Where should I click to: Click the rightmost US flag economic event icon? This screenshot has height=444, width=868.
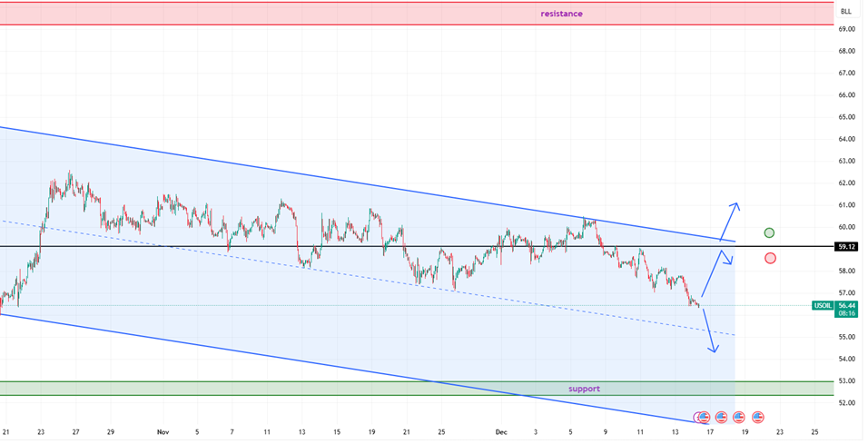tap(757, 418)
